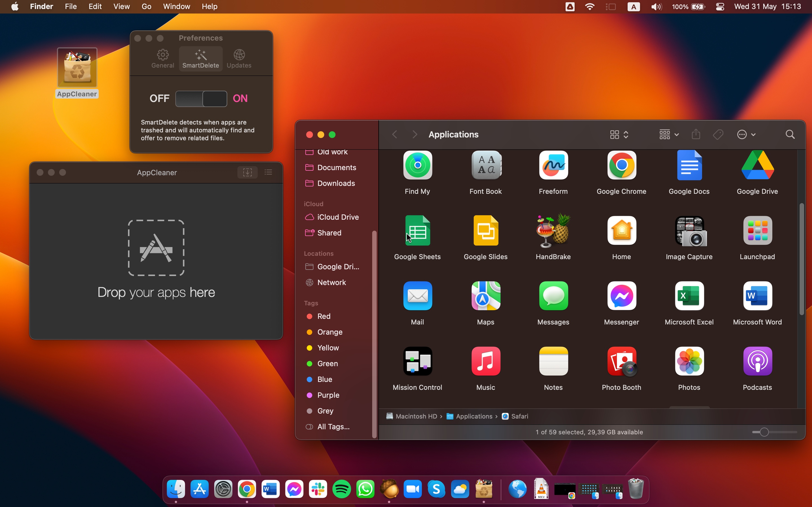Click the SmartDelete preferences tab

pyautogui.click(x=200, y=58)
